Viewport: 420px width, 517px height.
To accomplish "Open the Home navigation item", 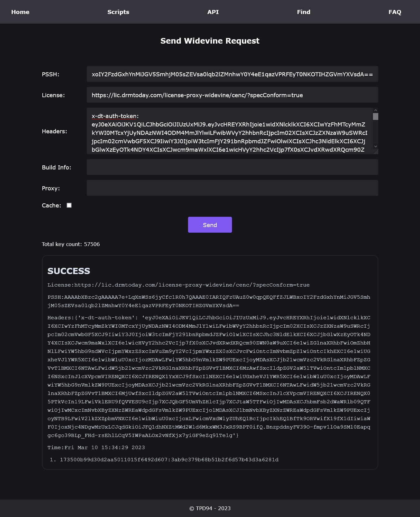I will click(x=20, y=12).
